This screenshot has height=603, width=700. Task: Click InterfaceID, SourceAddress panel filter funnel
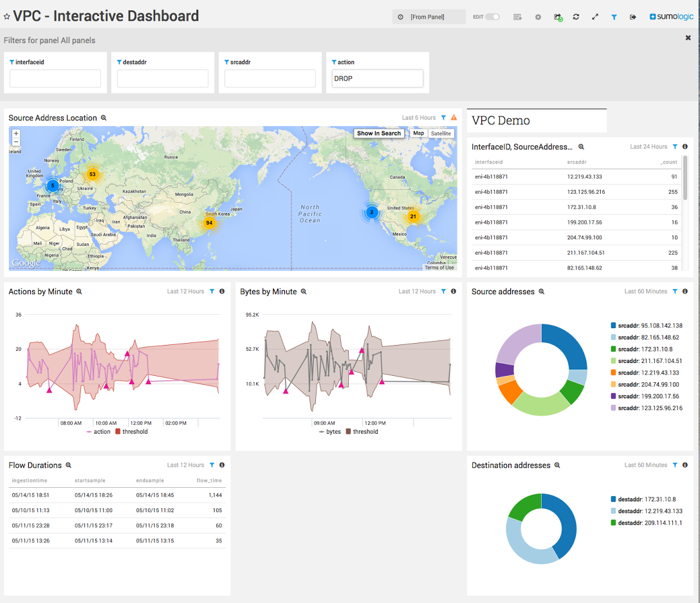click(675, 147)
